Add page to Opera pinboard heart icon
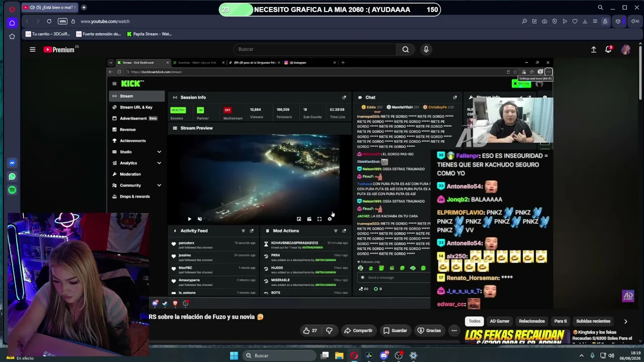 click(x=575, y=21)
